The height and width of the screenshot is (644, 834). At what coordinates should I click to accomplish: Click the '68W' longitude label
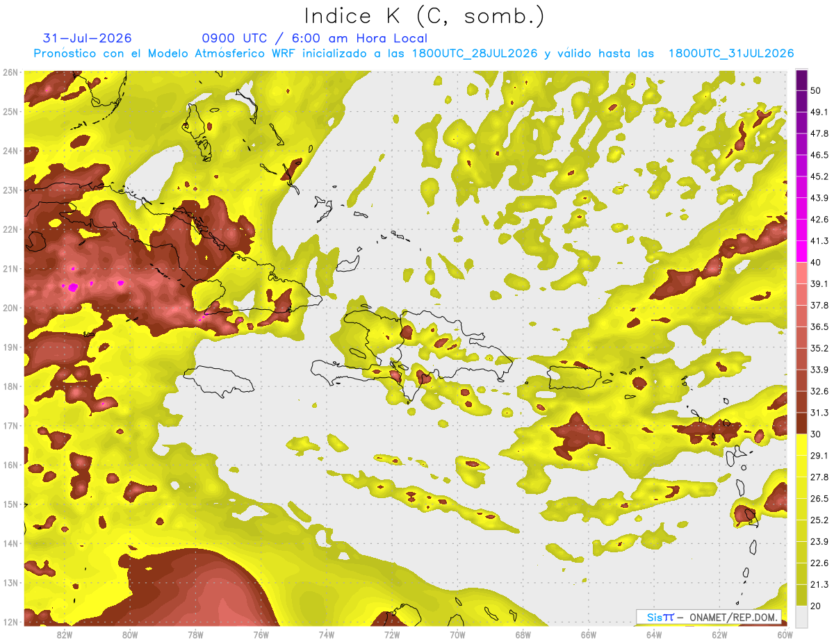523,635
